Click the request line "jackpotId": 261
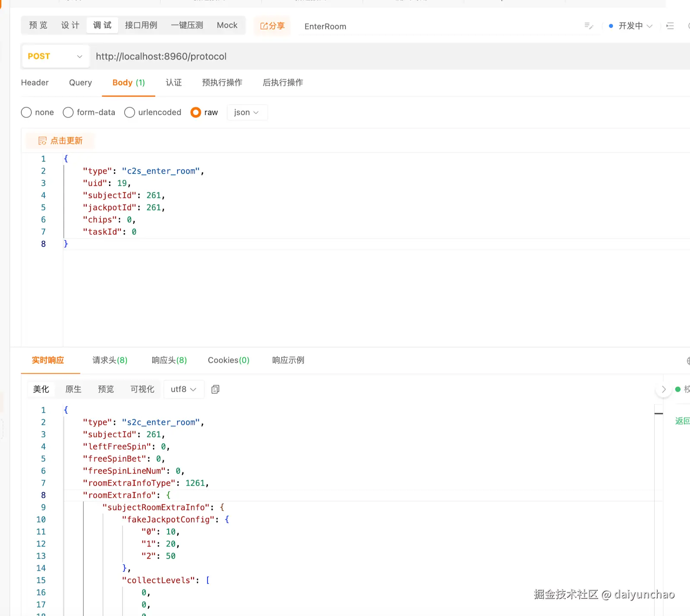 pyautogui.click(x=124, y=207)
